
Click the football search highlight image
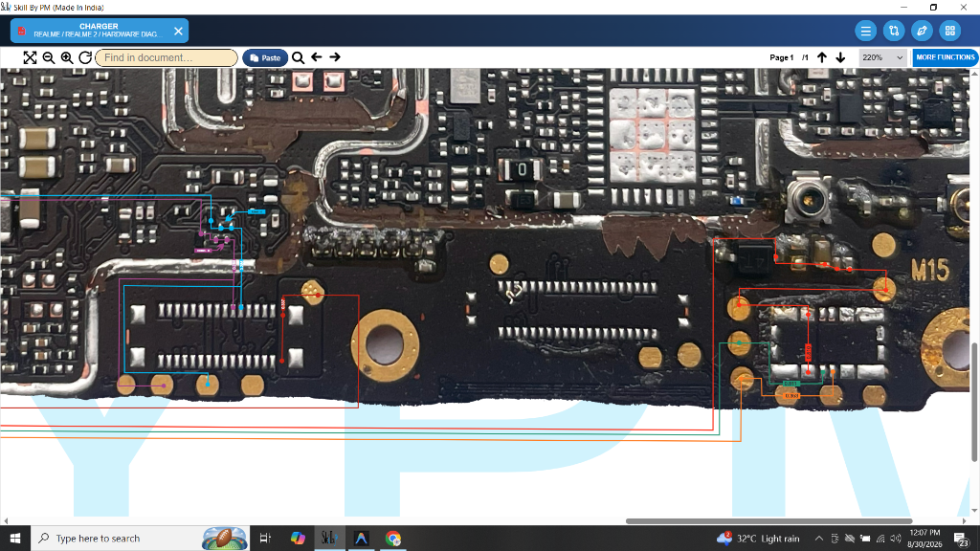click(224, 538)
